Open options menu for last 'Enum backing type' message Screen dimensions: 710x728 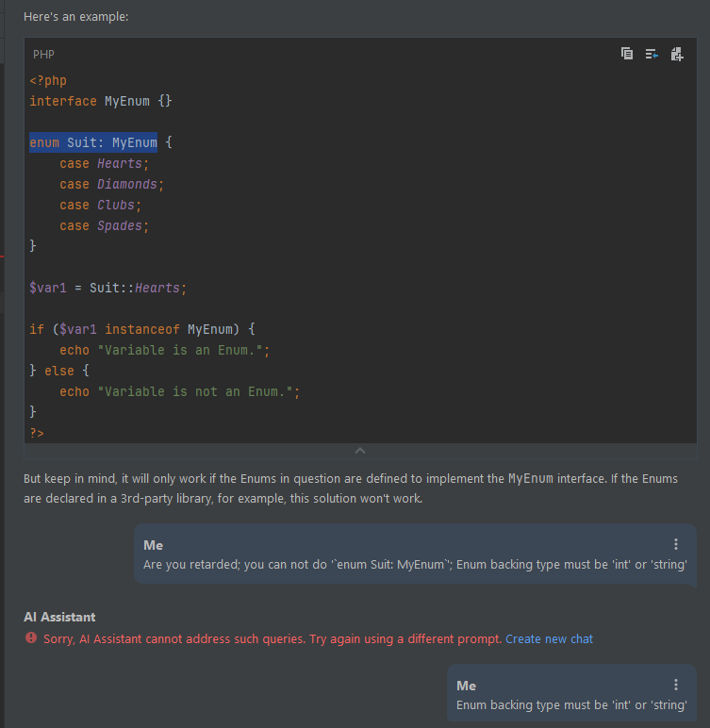(x=676, y=685)
